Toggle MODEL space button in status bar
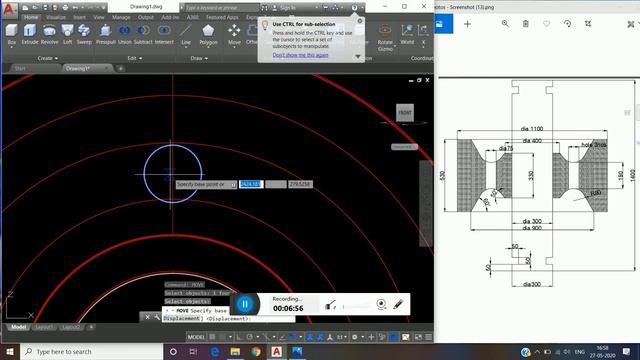The width and height of the screenshot is (640, 360). (x=196, y=337)
